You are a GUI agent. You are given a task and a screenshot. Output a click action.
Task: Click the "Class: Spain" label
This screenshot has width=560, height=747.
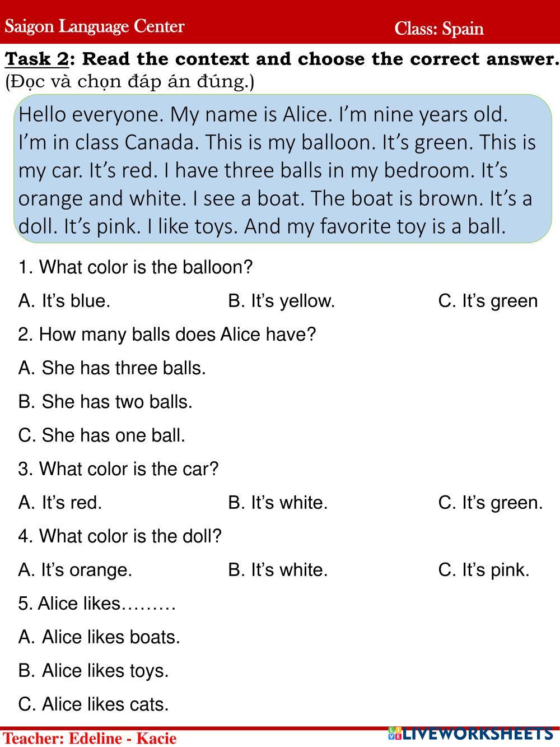pyautogui.click(x=438, y=29)
